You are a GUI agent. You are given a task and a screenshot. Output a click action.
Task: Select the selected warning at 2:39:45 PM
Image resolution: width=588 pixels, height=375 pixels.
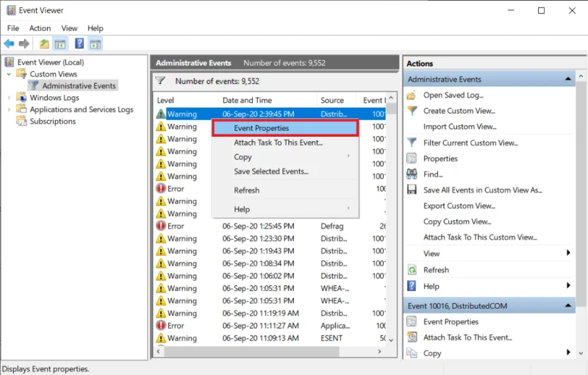tap(270, 114)
